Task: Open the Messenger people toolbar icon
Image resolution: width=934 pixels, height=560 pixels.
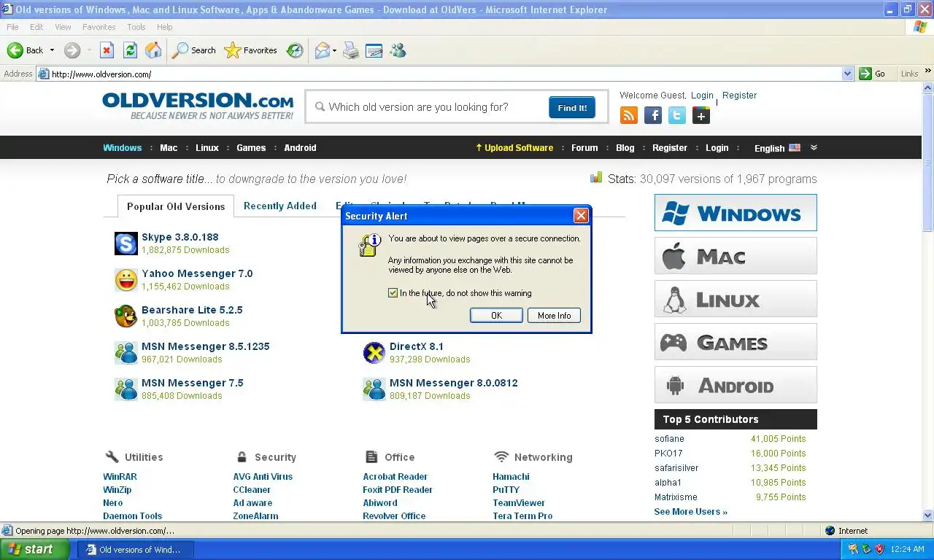Action: click(x=398, y=50)
